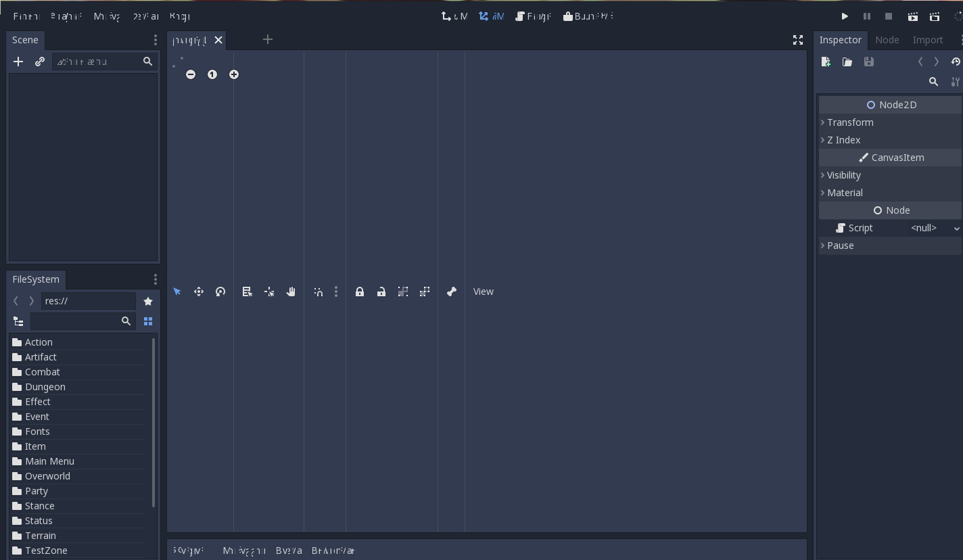
Task: Create a new resource in Inspector
Action: tap(826, 62)
